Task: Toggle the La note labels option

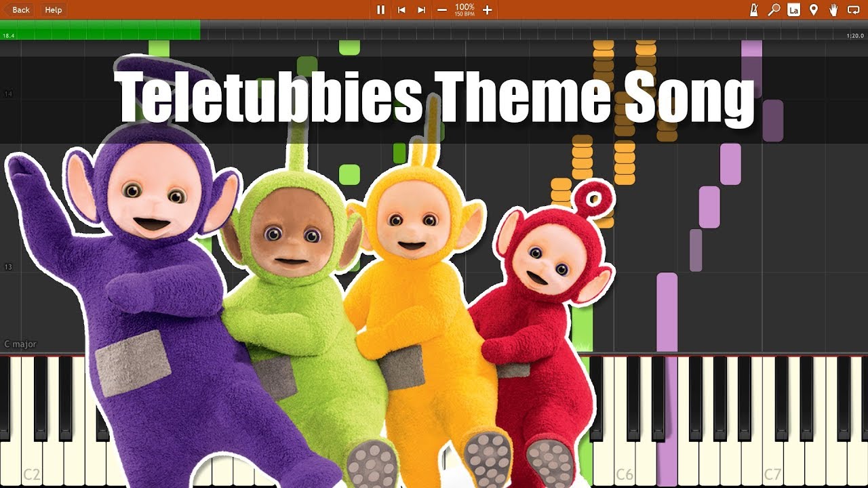Action: pyautogui.click(x=793, y=9)
